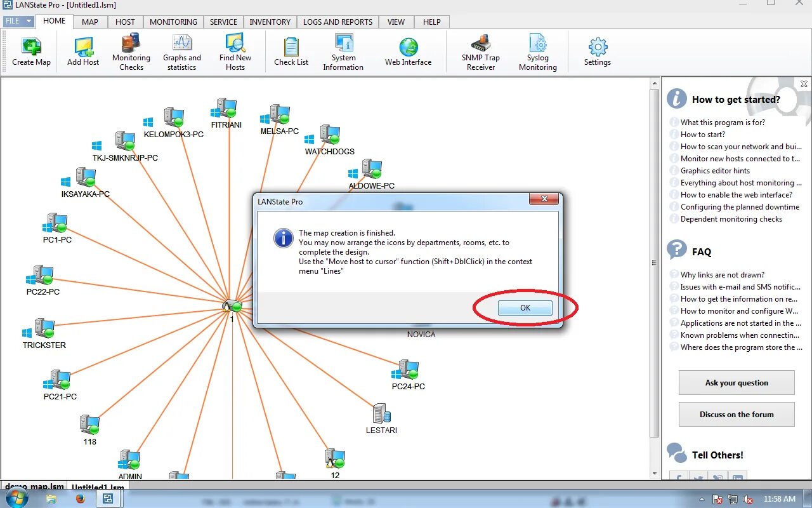
Task: Close the help side panel
Action: click(x=804, y=84)
